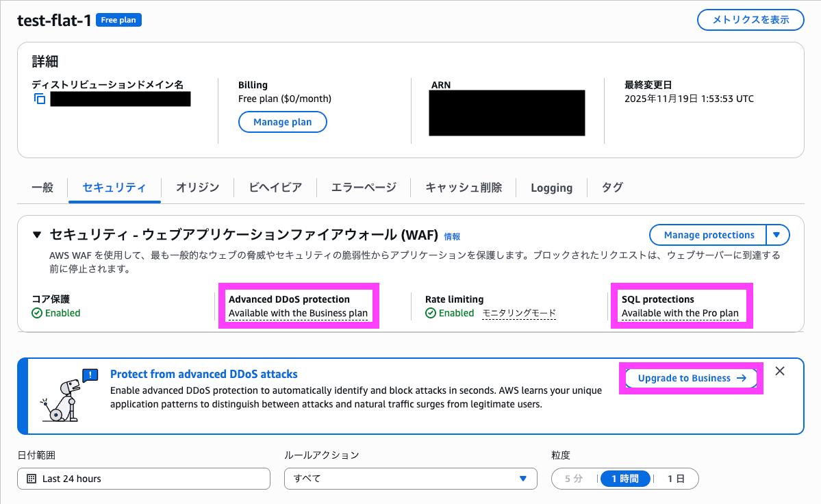821x504 pixels.
Task: Dismiss the advanced DDoS attacks banner
Action: pos(779,370)
